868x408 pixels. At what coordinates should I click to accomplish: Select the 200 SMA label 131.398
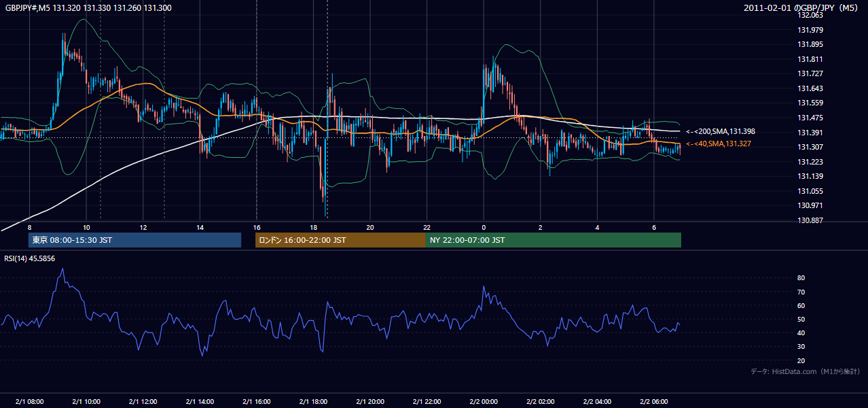[x=721, y=131]
